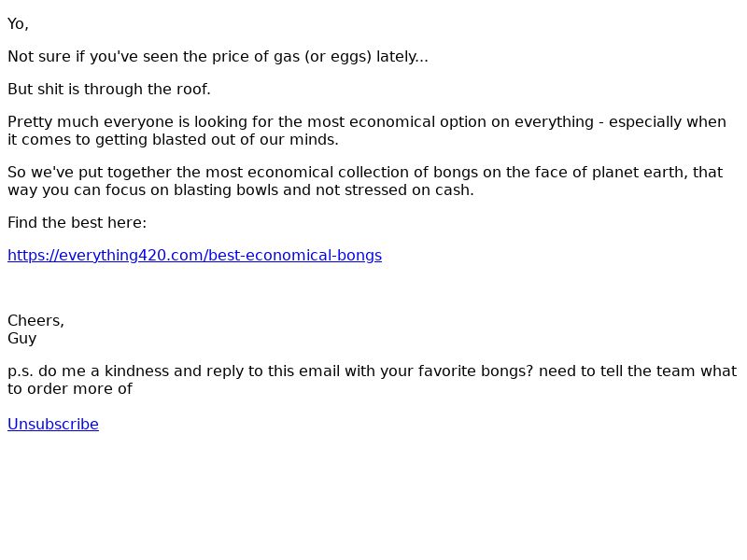Click the "Yo," greeting line
Screen dimensions: 747x560
[x=18, y=24]
